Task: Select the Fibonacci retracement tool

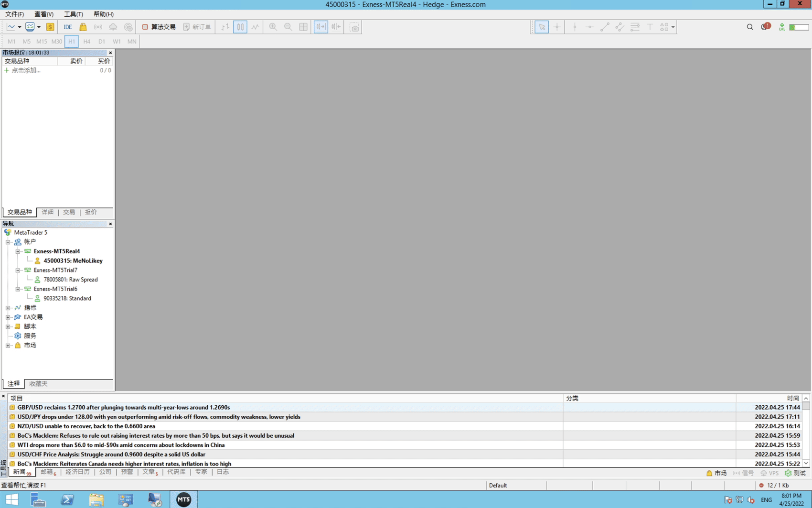Action: pos(635,27)
